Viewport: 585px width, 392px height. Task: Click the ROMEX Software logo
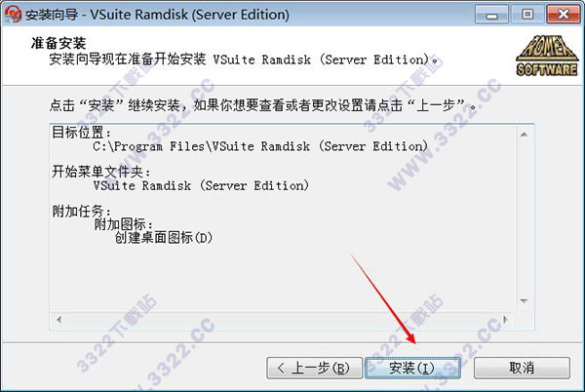point(547,56)
